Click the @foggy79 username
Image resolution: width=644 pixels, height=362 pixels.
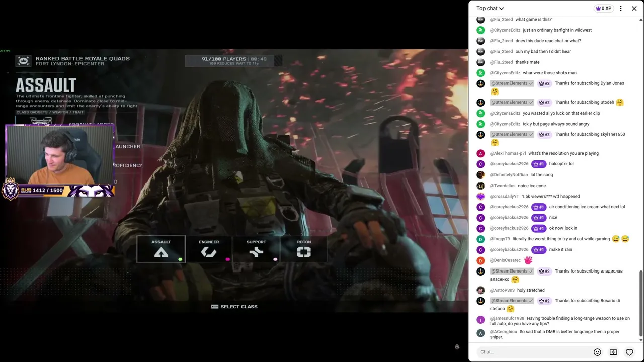click(500, 239)
